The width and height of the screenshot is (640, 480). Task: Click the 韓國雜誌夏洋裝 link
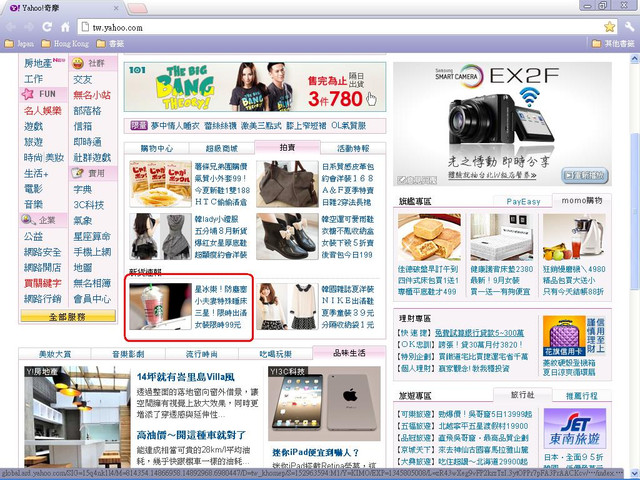[348, 289]
